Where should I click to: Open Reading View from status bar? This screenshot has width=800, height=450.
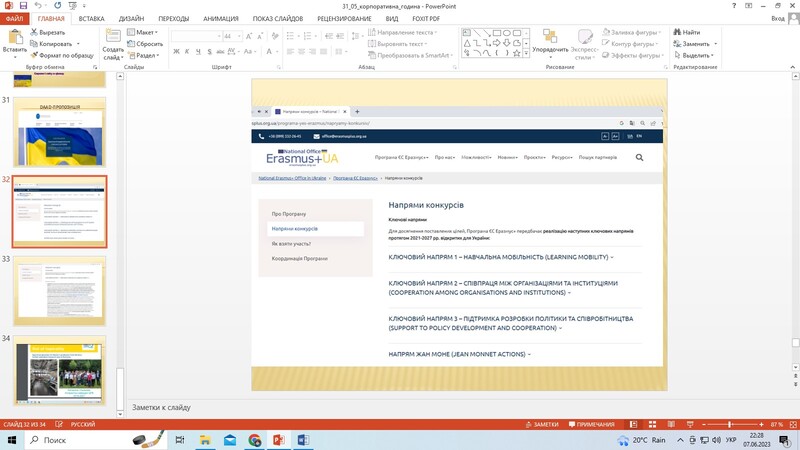pos(672,425)
